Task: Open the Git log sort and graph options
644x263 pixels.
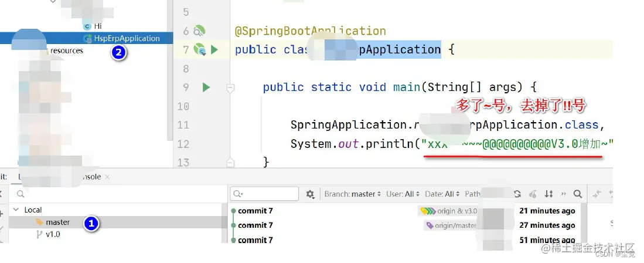Action: [548, 194]
